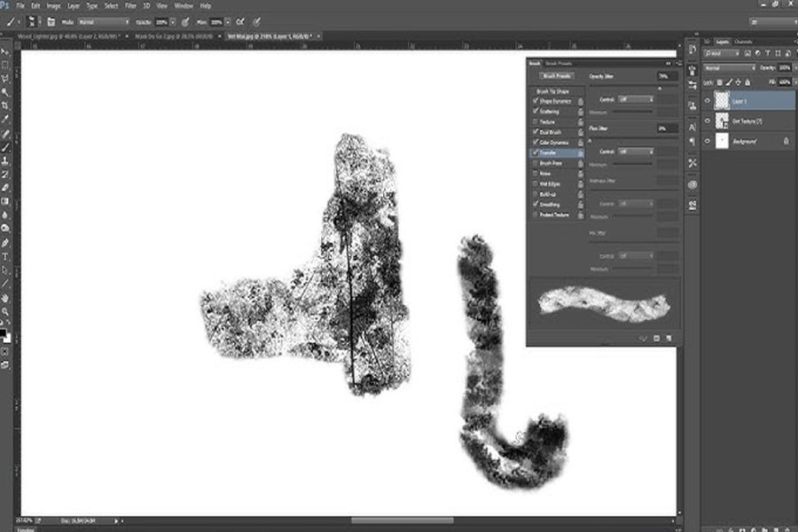Hide the Background layer eye icon
This screenshot has height=532, width=798.
[707, 141]
